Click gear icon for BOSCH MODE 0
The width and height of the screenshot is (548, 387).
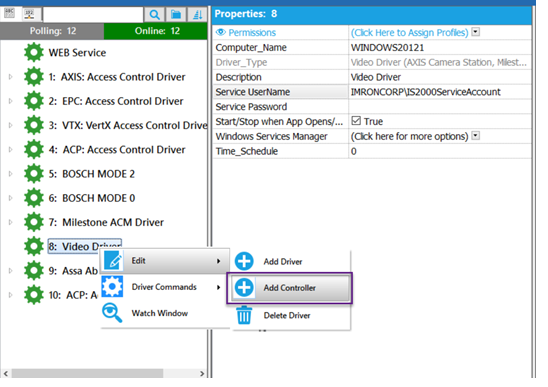coord(34,198)
